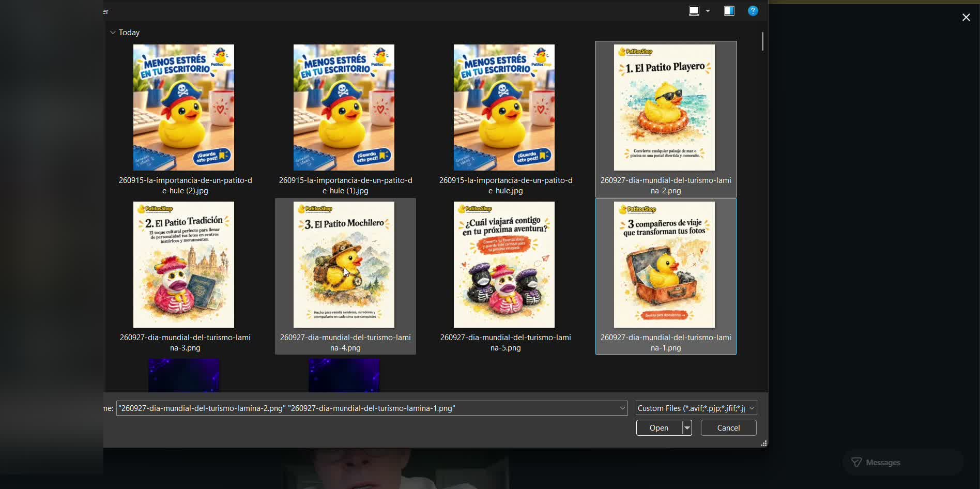
Task: Open the Custom Files type dropdown
Action: pos(696,408)
